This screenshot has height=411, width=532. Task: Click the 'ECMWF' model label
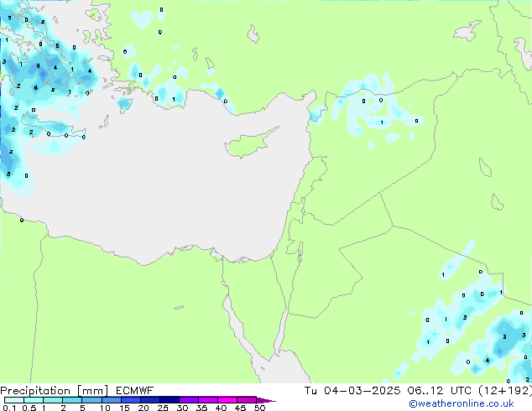(x=135, y=390)
